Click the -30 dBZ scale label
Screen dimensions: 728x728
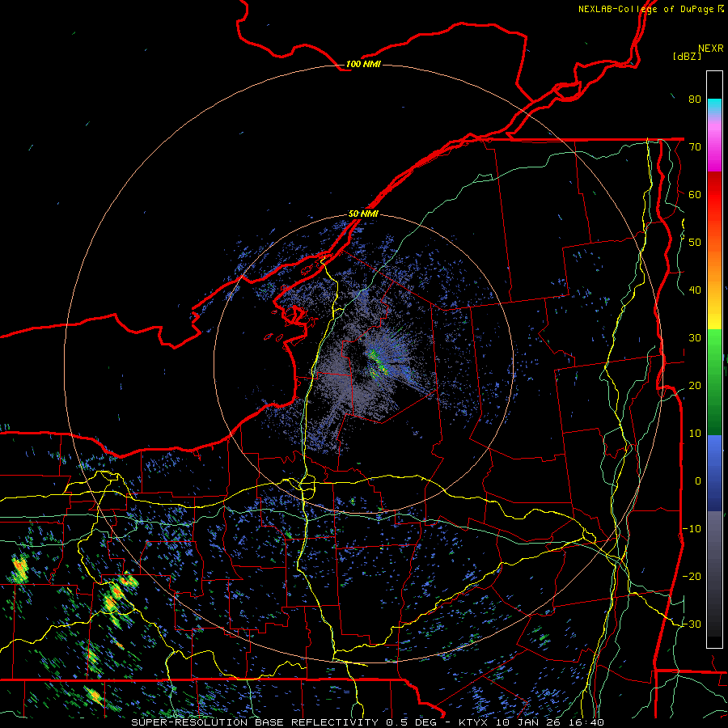(692, 624)
